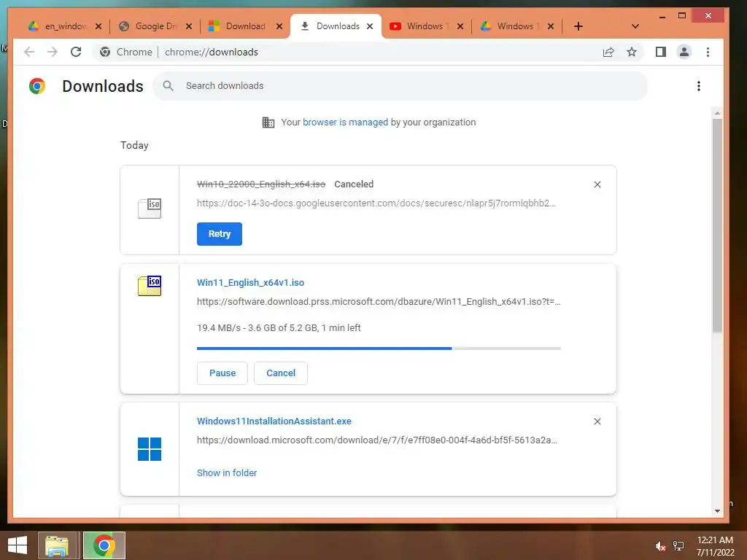Open the tab search dropdown chevron
This screenshot has width=747, height=560.
click(635, 26)
